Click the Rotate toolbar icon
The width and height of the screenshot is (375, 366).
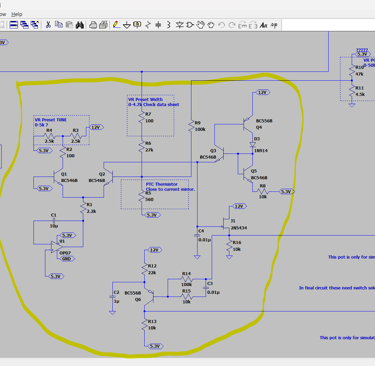pyautogui.click(x=243, y=25)
